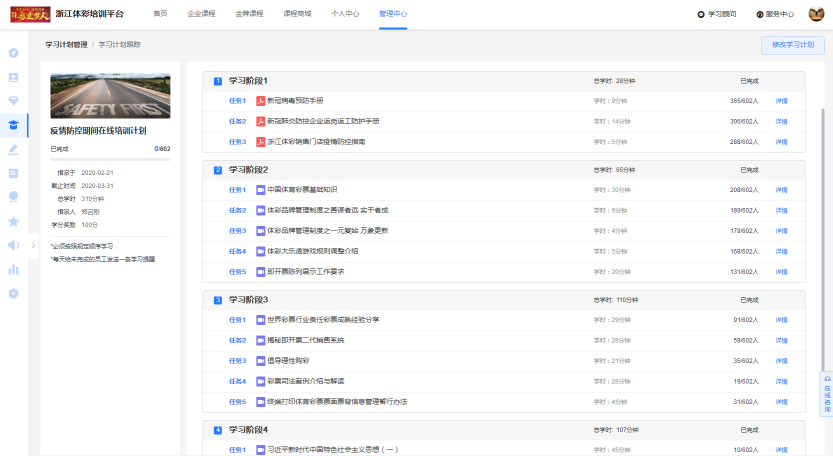Click the user avatar in top bar
The width and height of the screenshot is (833, 456).
(816, 14)
